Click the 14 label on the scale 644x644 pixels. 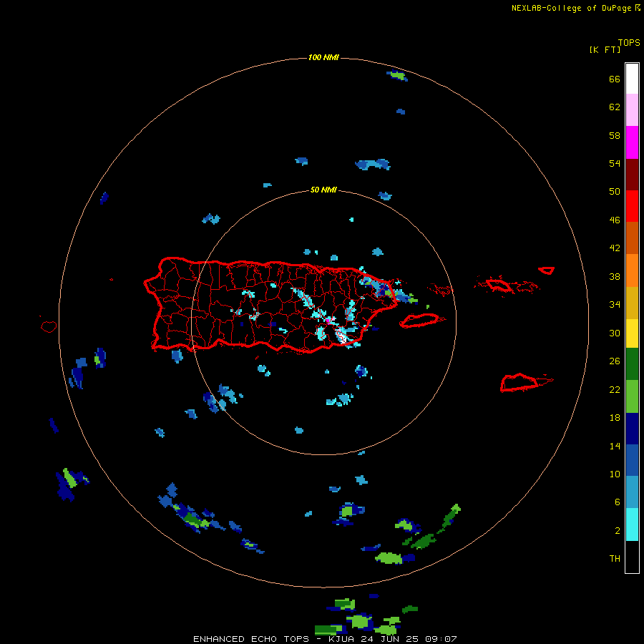click(615, 446)
